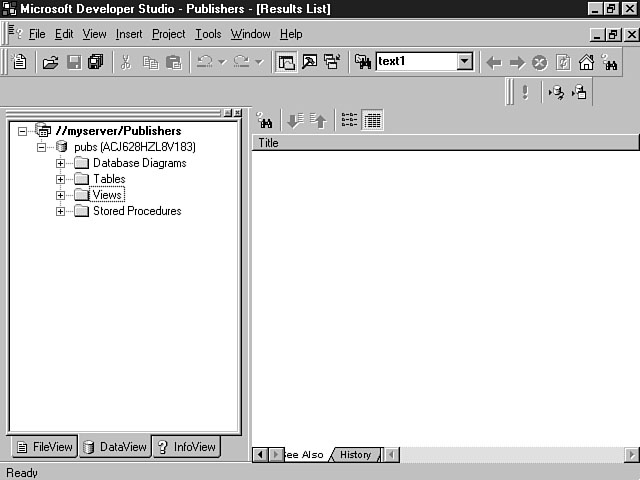The height and width of the screenshot is (480, 640).
Task: Click the binoculars icon above results list
Action: (265, 121)
